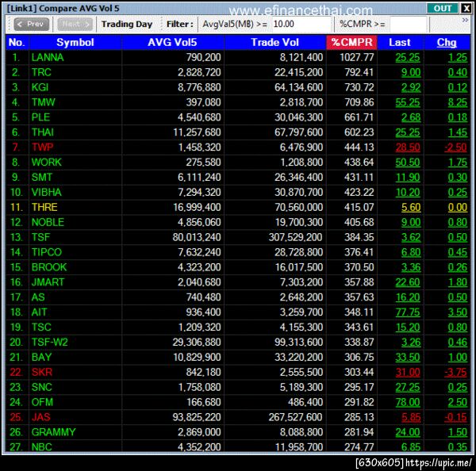Select the NBC symbol
The height and width of the screenshot is (471, 476).
(41, 446)
